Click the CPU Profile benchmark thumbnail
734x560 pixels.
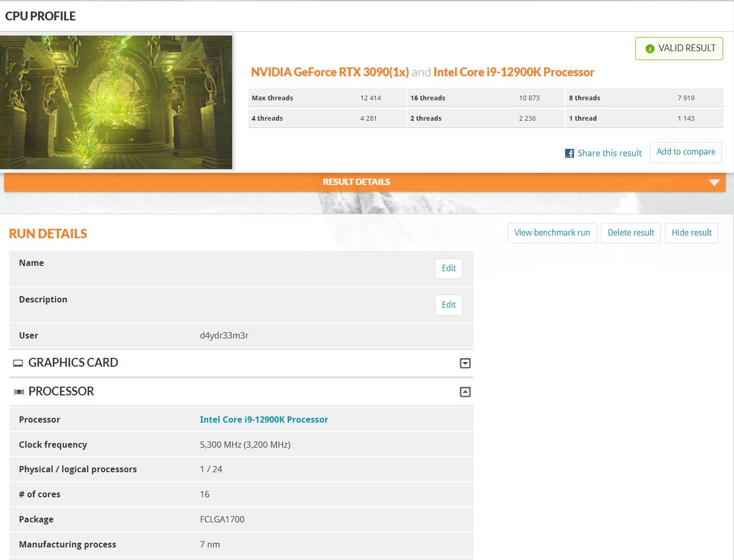coord(116,102)
